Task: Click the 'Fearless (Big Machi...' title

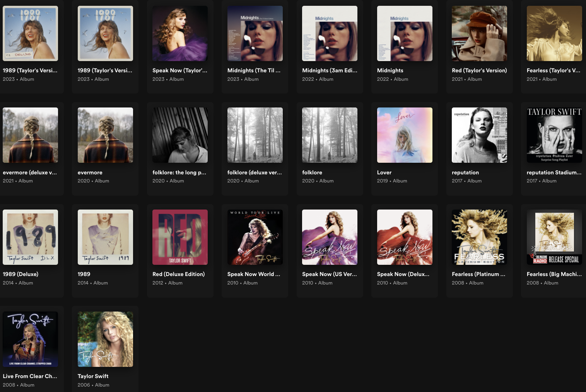Action: 554,274
